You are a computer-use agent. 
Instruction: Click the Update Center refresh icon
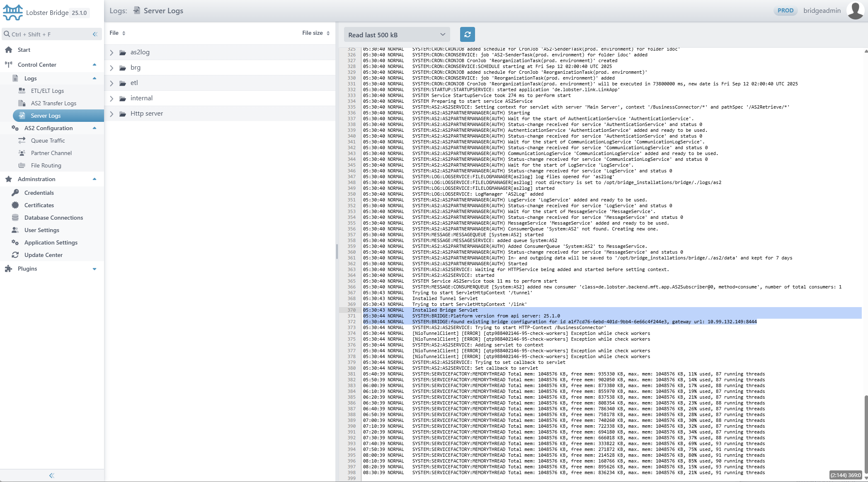pyautogui.click(x=15, y=255)
